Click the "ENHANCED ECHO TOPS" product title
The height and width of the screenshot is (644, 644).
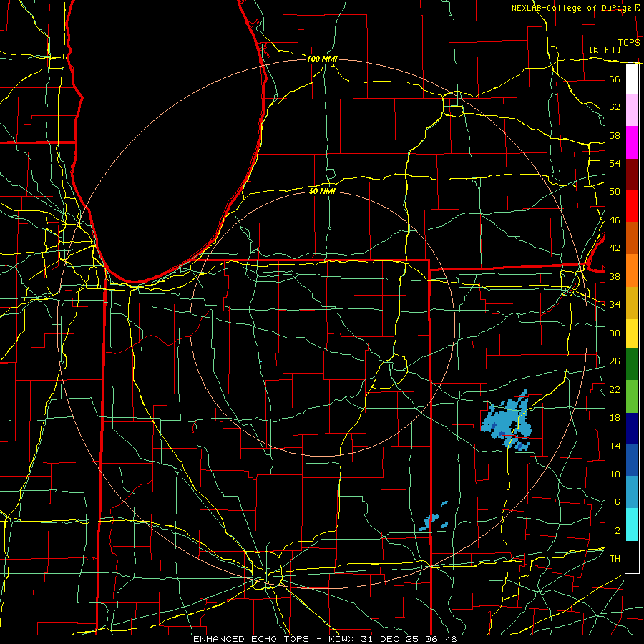click(251, 639)
